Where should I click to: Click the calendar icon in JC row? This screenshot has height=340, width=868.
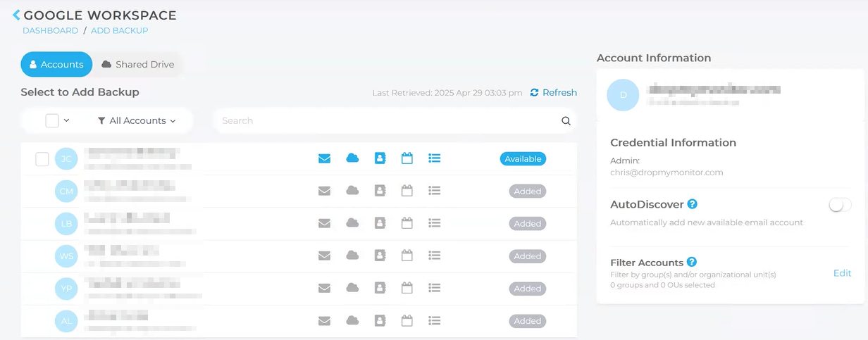[407, 158]
